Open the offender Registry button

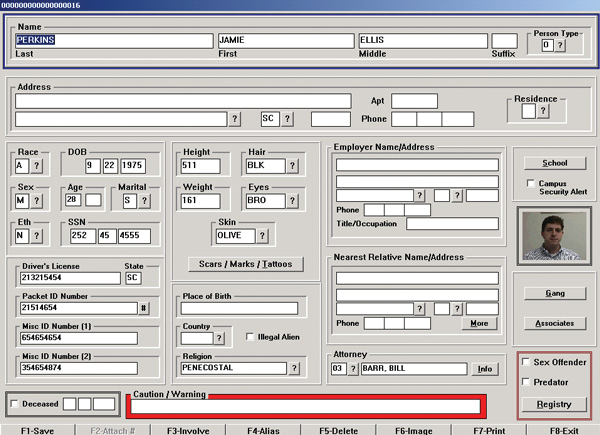click(x=554, y=404)
